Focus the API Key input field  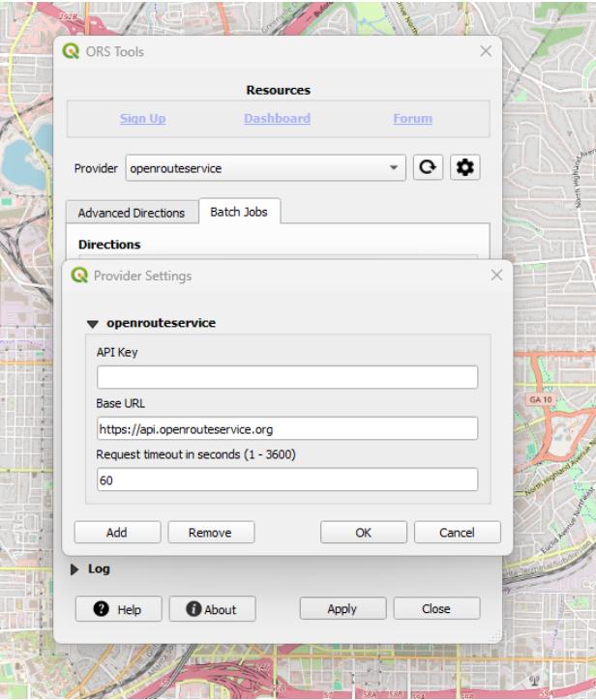pyautogui.click(x=287, y=377)
